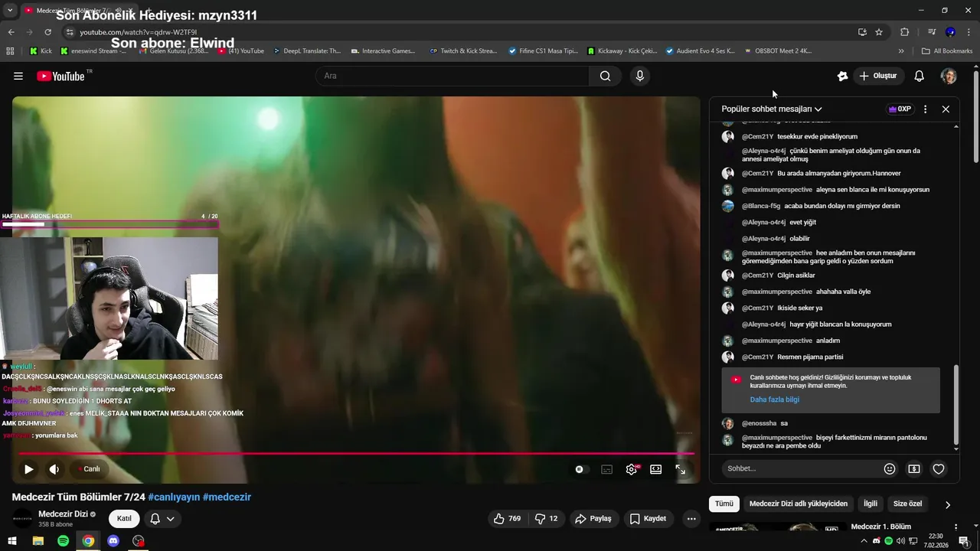Send a heart reaction in chat
Viewport: 980px width, 551px height.
(x=939, y=468)
